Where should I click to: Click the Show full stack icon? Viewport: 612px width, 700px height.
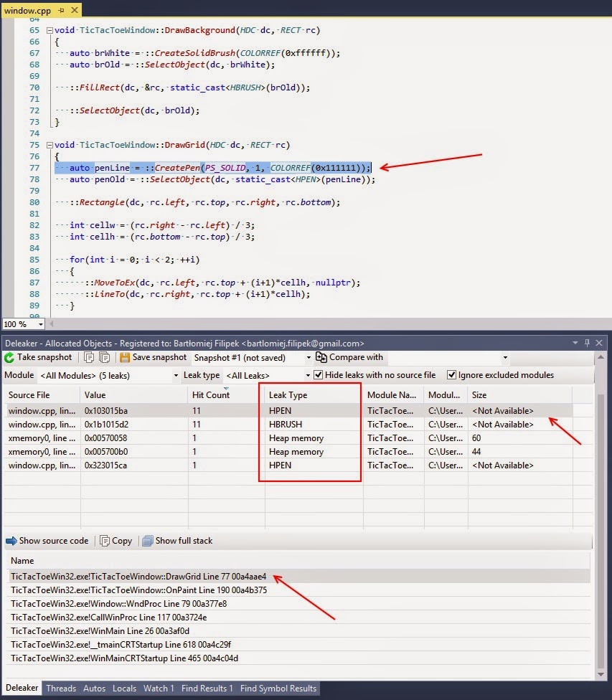pos(148,541)
